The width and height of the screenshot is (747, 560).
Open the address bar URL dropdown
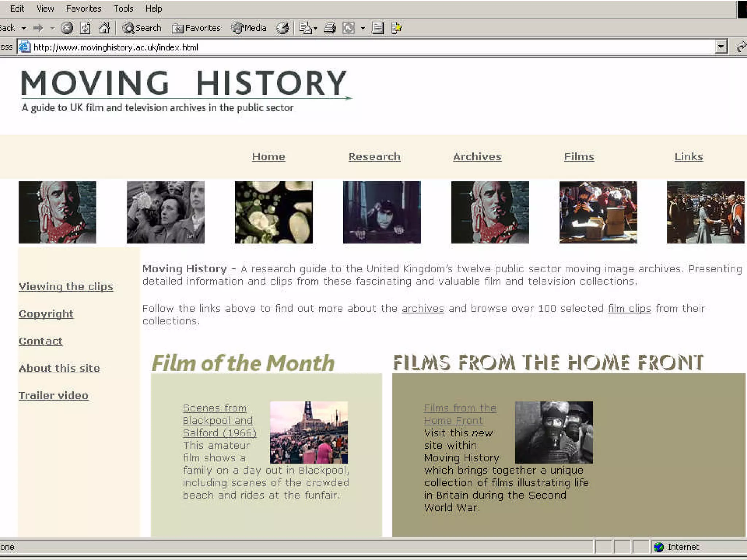tap(721, 47)
